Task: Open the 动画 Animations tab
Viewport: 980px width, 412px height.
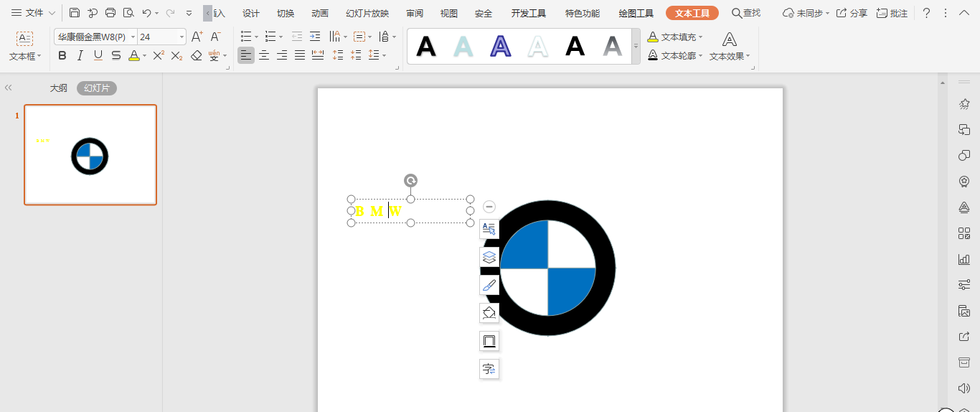Action: coord(320,13)
